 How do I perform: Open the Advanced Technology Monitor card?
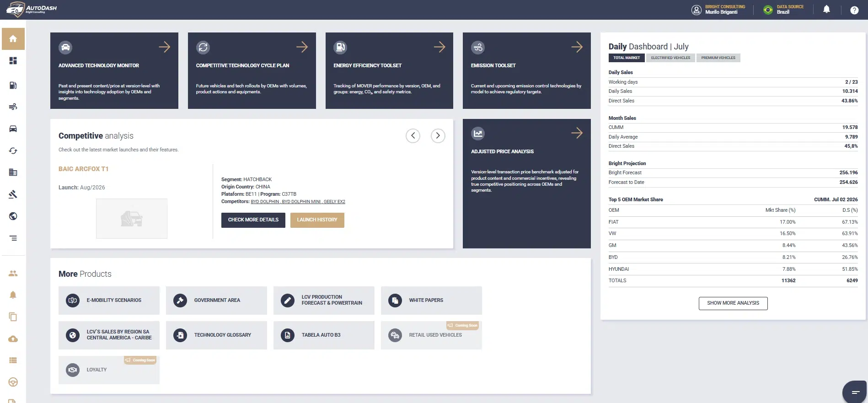(114, 70)
